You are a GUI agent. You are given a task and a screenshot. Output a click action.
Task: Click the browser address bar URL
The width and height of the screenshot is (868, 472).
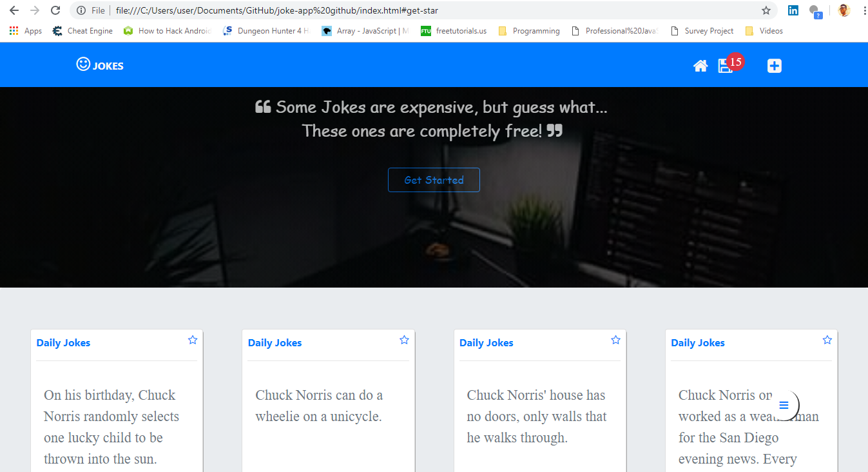(x=277, y=10)
